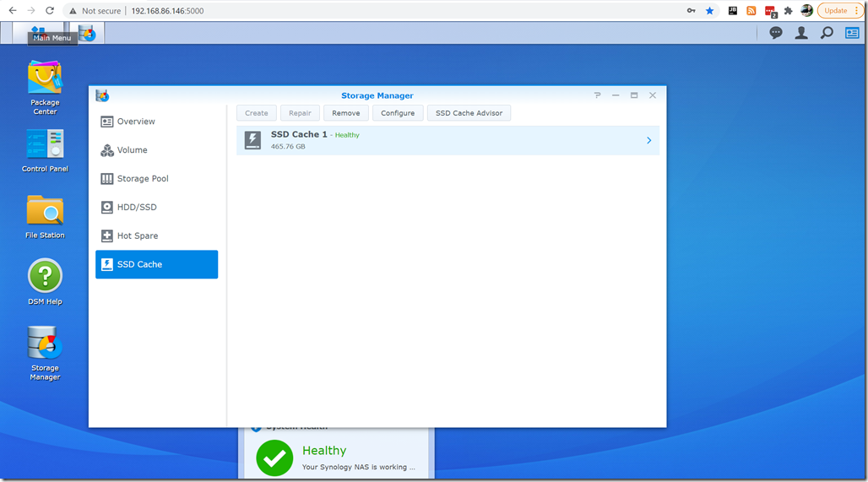
Task: Click the SSD Cache 1 drive icon
Action: click(x=253, y=140)
